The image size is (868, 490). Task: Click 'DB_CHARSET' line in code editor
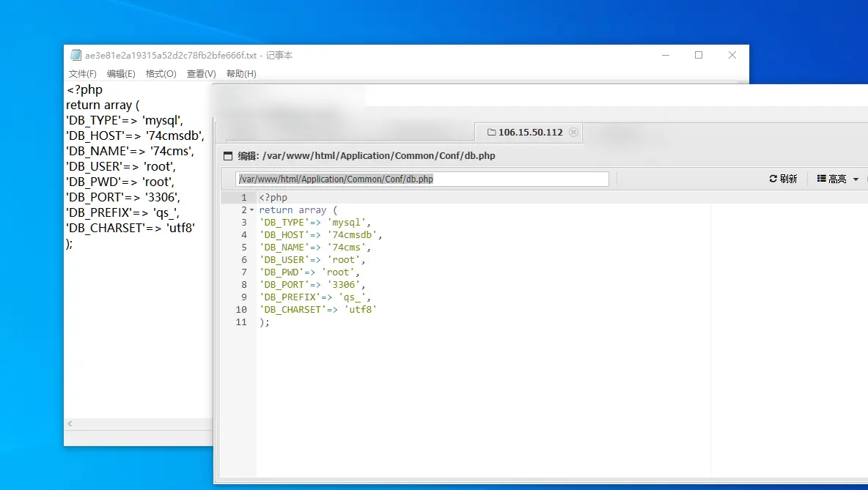[317, 310]
